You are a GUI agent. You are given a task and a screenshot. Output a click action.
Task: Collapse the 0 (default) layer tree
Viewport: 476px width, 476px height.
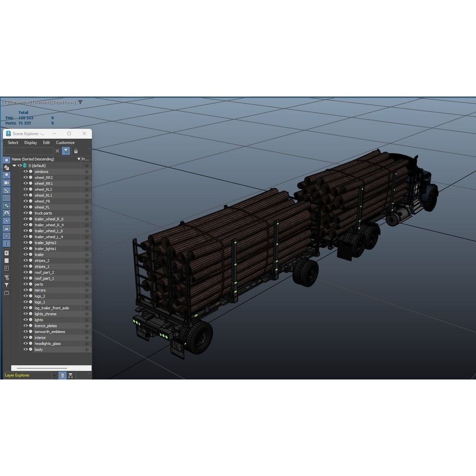coord(15,165)
